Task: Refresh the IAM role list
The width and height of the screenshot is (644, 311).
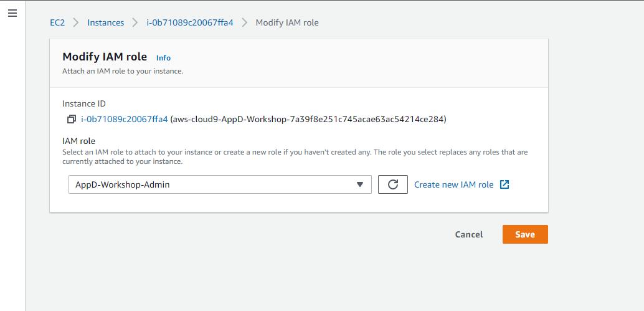Action: 392,184
